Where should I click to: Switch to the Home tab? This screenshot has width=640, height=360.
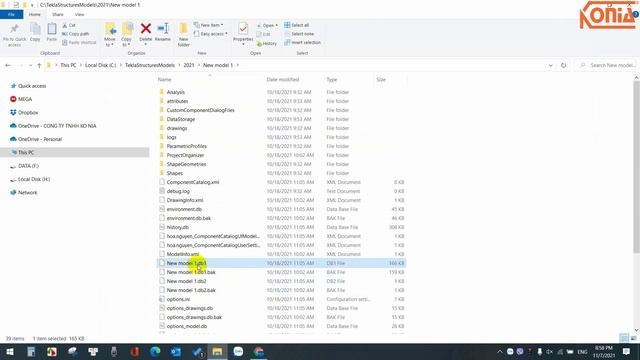pos(35,14)
